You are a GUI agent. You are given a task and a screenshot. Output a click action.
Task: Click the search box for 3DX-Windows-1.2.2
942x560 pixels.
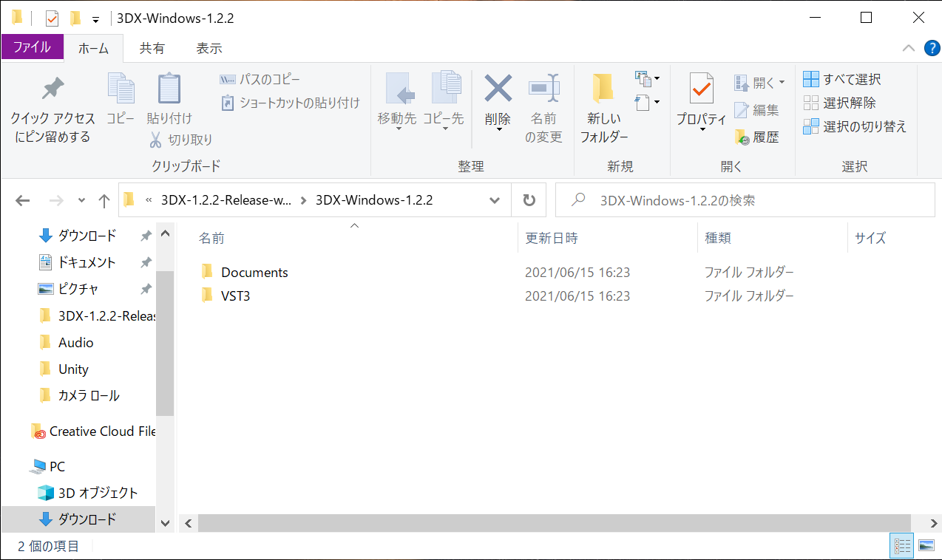pyautogui.click(x=745, y=200)
